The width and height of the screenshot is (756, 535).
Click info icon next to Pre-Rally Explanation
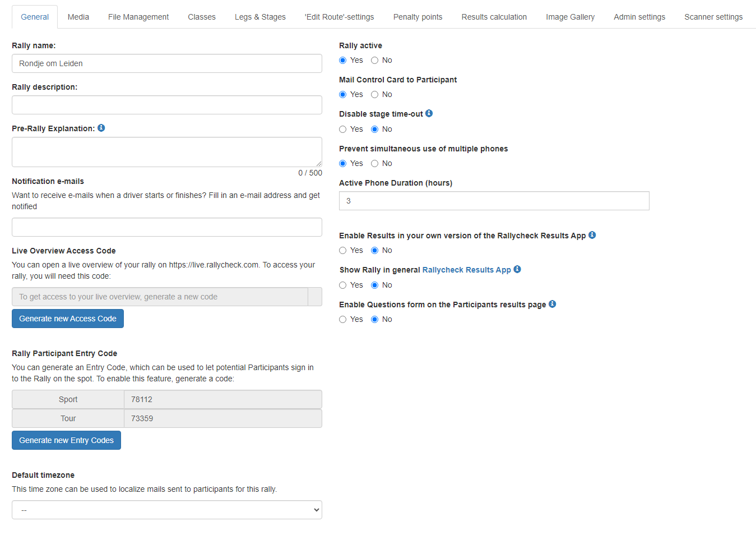[x=101, y=128]
